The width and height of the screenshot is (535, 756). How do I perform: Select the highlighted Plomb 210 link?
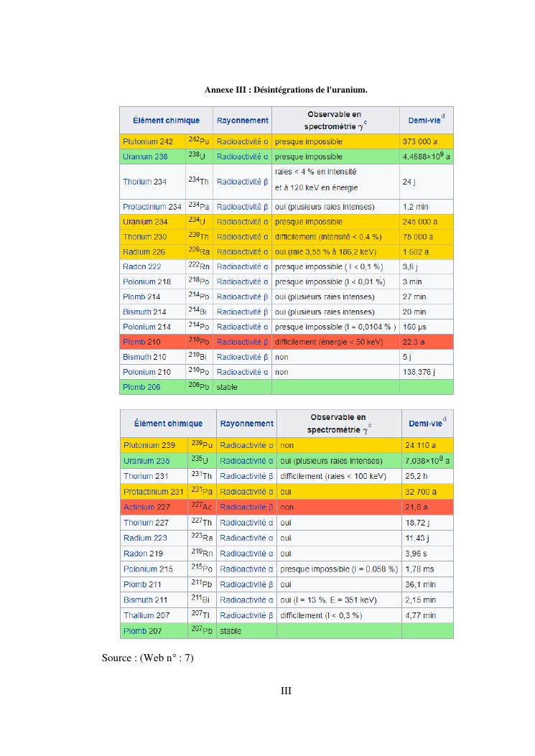141,342
